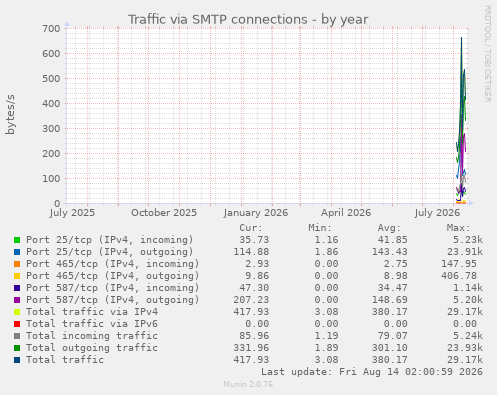Click the orange Port 465/tcp incoming swatch

point(17,264)
